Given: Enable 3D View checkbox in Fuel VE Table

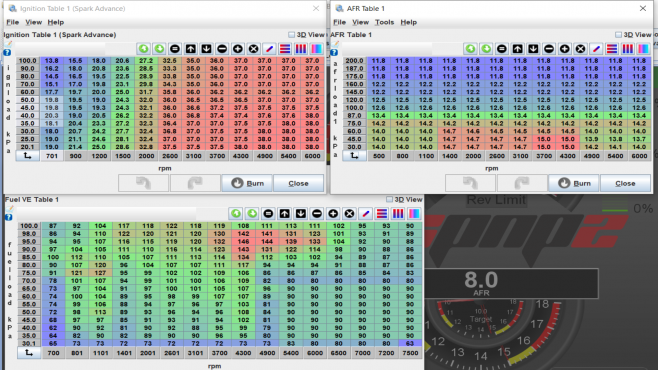Looking at the screenshot, I should (x=389, y=199).
